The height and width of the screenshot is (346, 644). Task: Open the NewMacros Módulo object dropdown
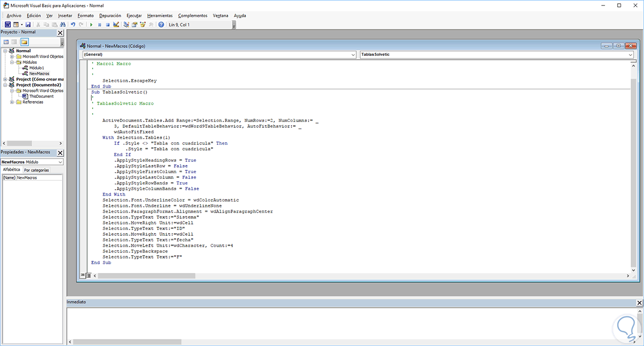[60, 162]
